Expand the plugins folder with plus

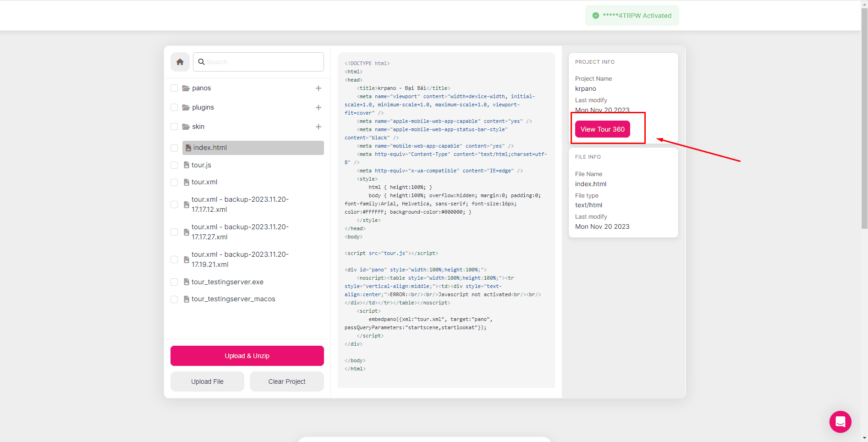pyautogui.click(x=319, y=107)
